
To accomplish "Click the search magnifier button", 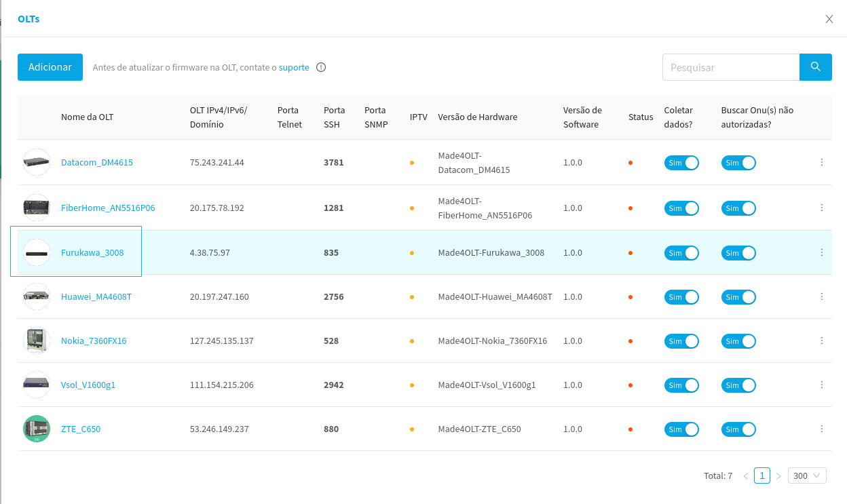I will [815, 67].
